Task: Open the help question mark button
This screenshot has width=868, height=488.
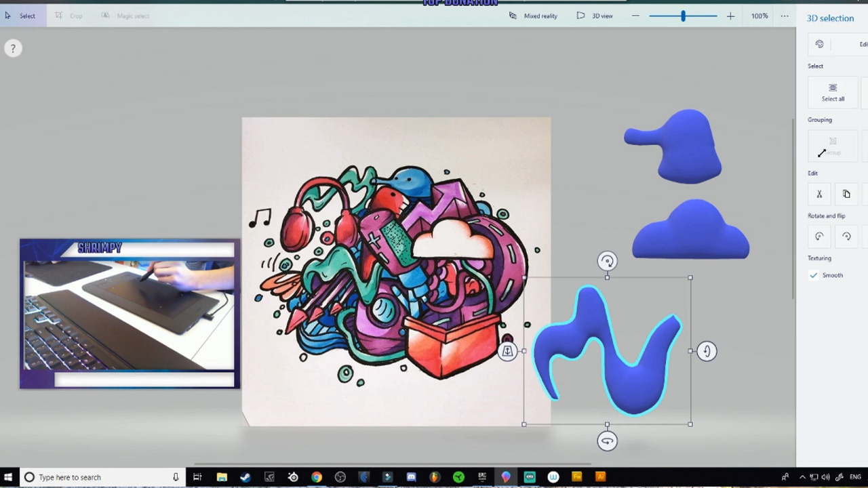Action: [13, 48]
